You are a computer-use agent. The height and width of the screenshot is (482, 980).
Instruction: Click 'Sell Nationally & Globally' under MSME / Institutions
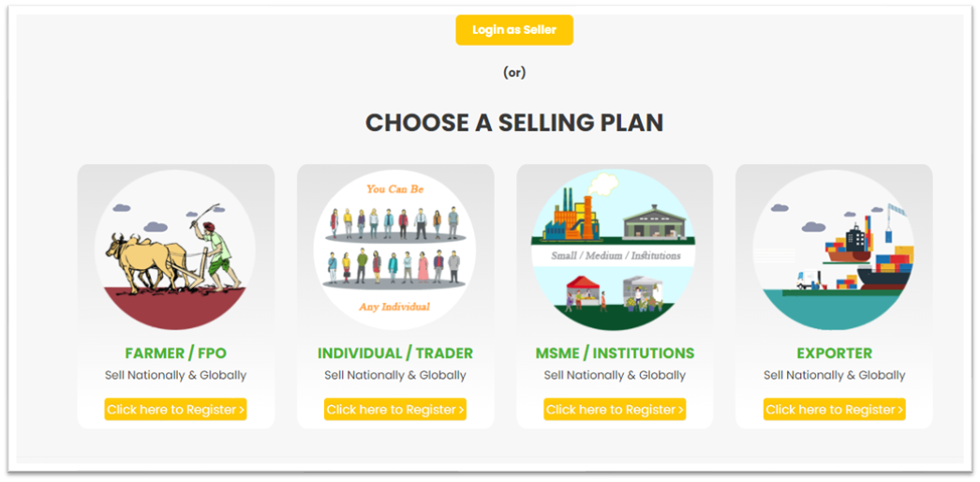(x=615, y=376)
